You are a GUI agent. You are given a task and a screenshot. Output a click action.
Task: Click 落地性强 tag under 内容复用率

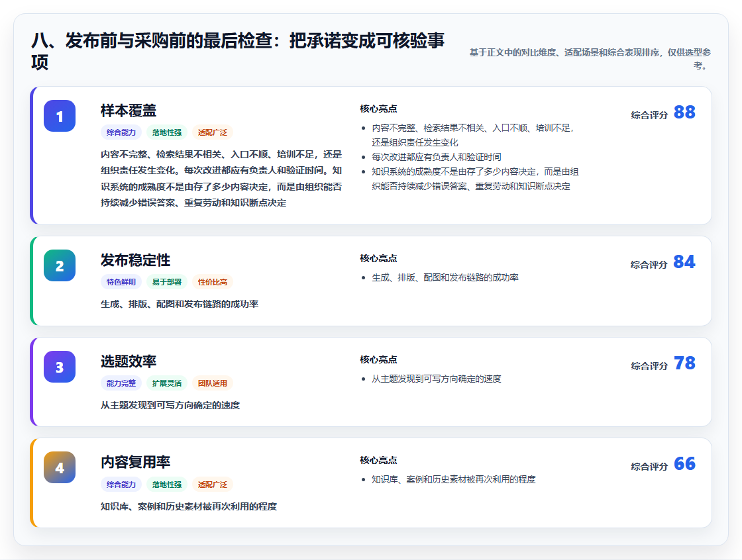(166, 485)
